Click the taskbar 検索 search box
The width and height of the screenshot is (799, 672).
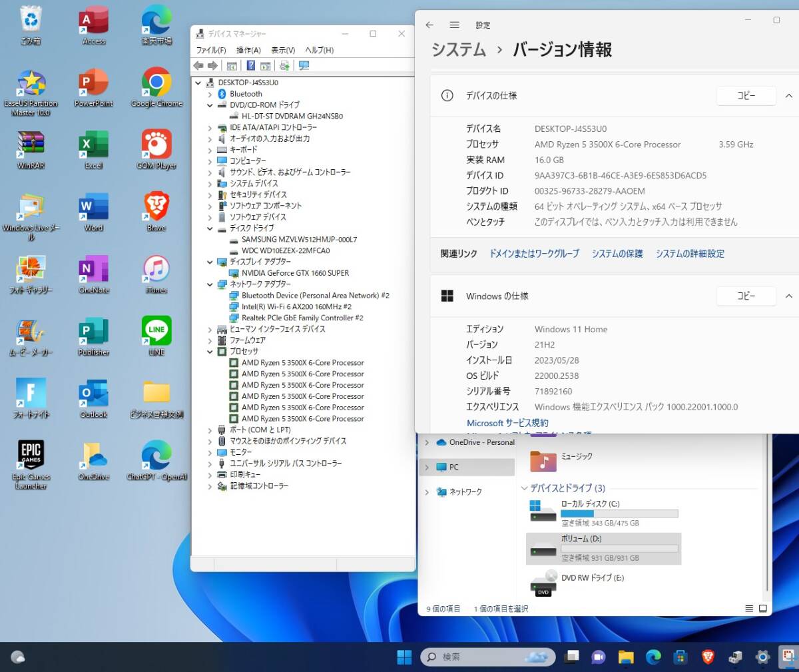487,657
